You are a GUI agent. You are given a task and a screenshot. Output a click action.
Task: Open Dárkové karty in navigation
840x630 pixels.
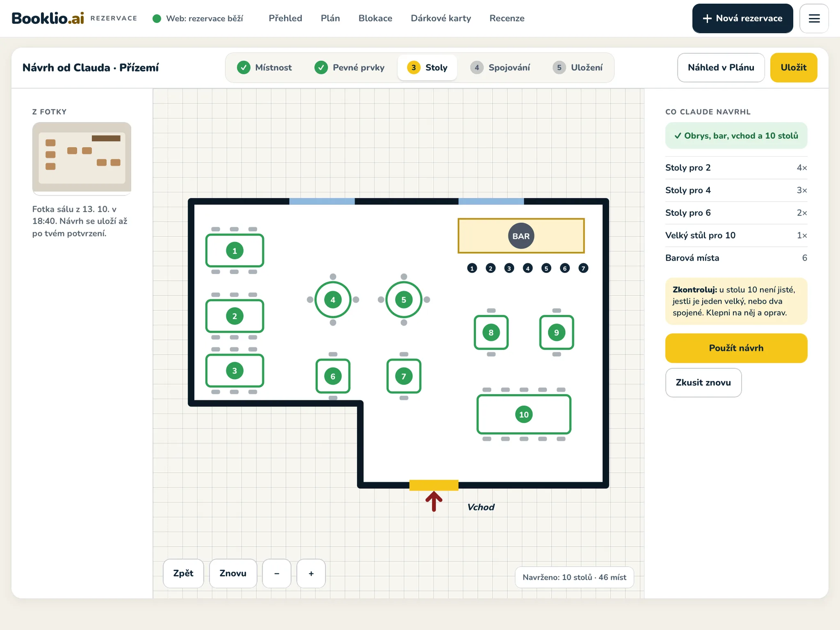441,18
